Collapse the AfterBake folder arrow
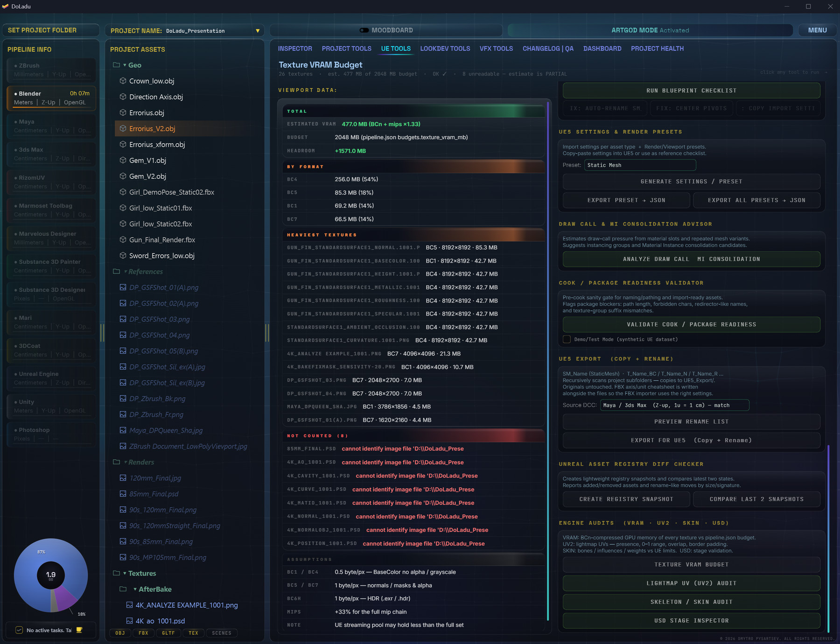This screenshot has height=644, width=840. click(x=135, y=589)
